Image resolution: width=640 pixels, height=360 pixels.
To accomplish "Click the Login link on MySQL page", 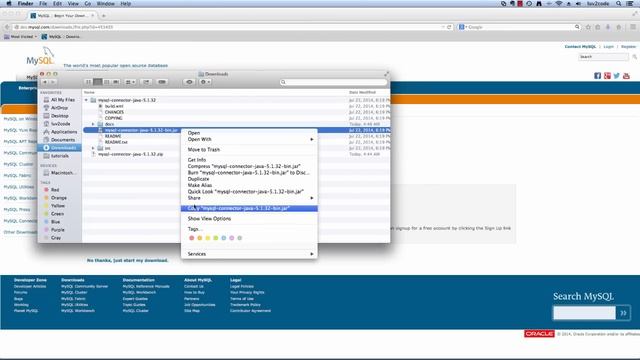I will point(609,47).
